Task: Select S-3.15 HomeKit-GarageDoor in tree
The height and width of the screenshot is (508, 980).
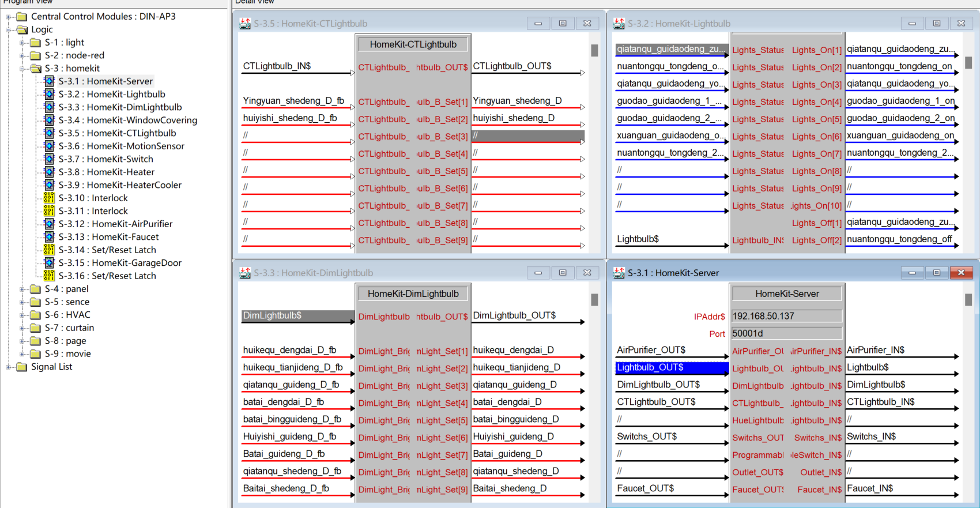Action: pyautogui.click(x=120, y=263)
